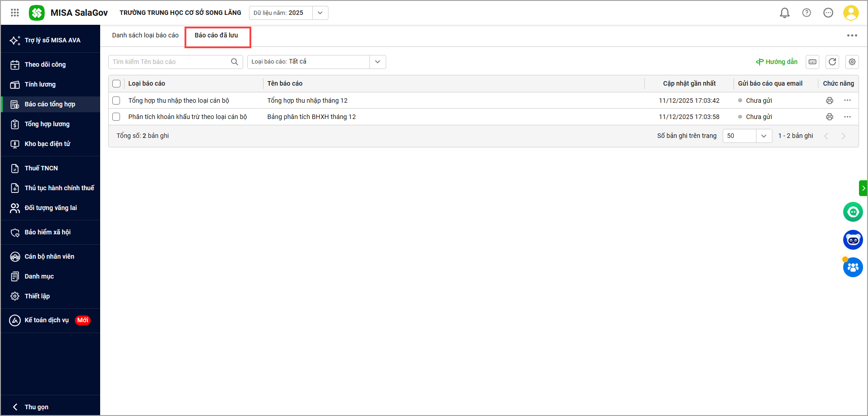The width and height of the screenshot is (868, 416).
Task: Focus the Tìm kiếm Tên báo cáo field
Action: (x=171, y=62)
